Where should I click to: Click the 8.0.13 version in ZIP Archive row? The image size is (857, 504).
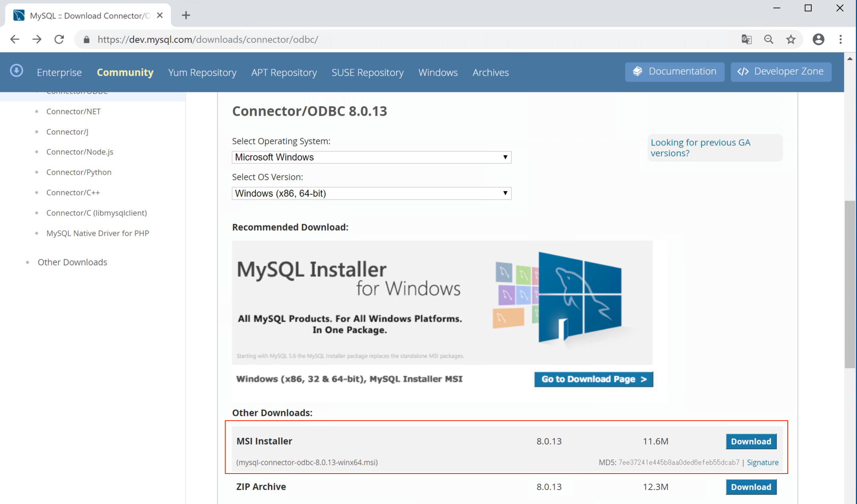[x=549, y=487]
